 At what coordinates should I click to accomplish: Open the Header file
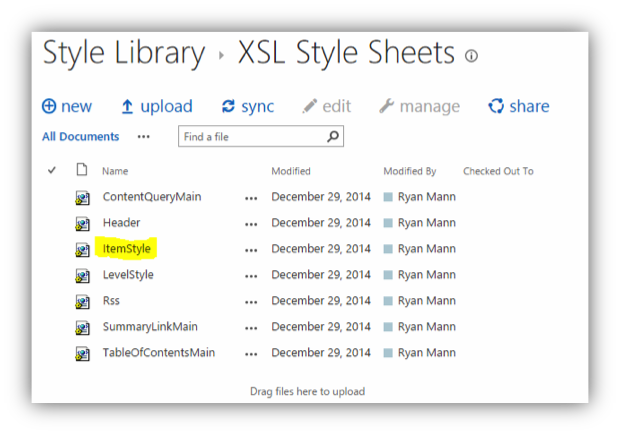click(x=121, y=223)
